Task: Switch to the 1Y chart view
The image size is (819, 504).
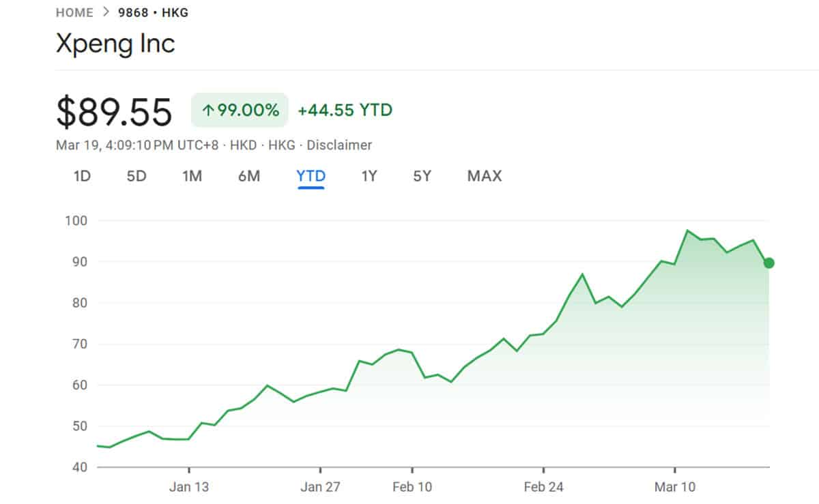Action: point(369,176)
